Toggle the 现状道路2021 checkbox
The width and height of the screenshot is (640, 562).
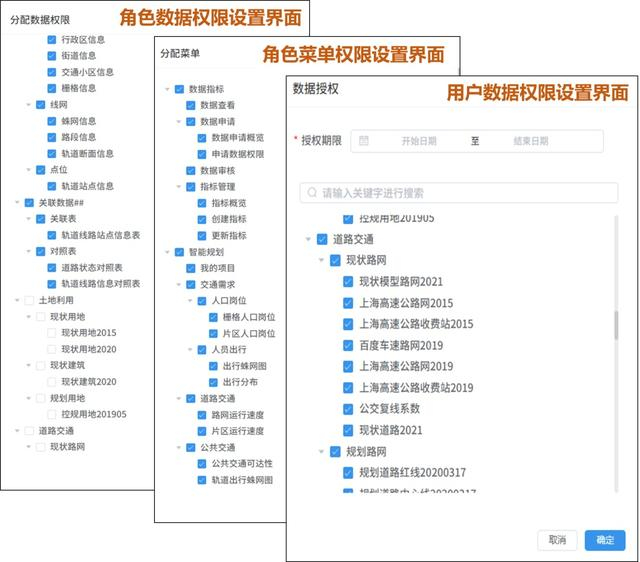click(x=348, y=430)
